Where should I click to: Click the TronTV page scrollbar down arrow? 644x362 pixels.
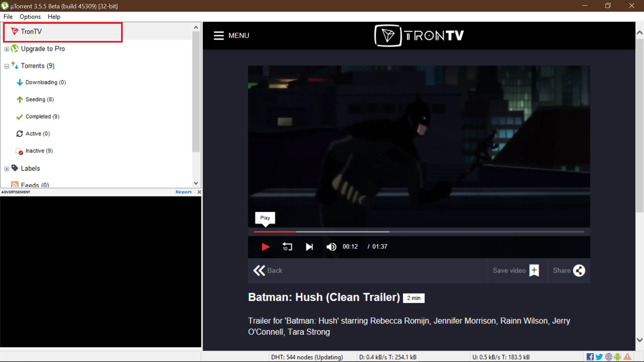point(640,340)
